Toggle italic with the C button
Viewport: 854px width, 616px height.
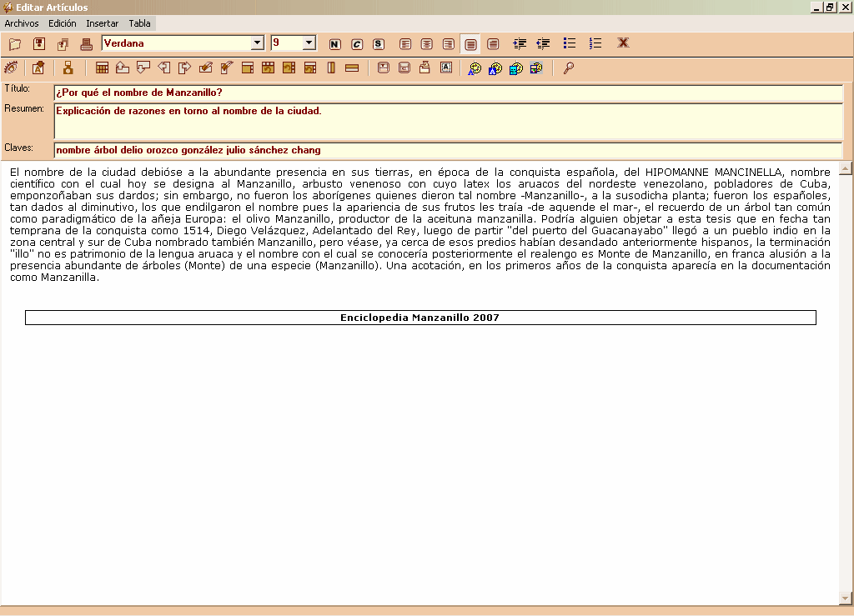[x=356, y=44]
